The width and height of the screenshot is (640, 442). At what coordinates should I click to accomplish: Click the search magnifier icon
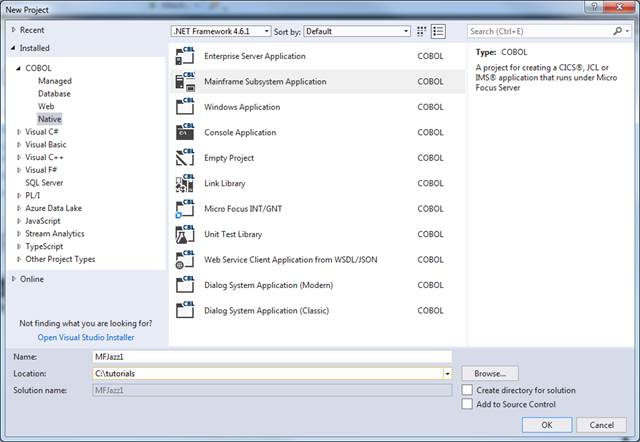pyautogui.click(x=618, y=31)
